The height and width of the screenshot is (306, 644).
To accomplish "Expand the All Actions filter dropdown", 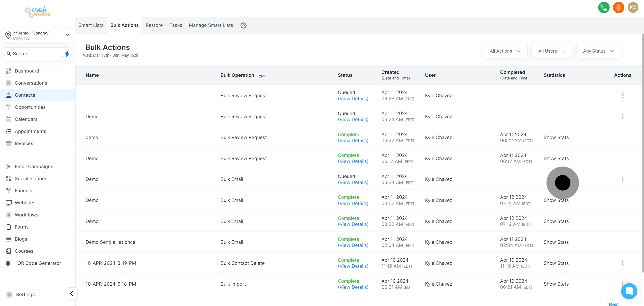I will coord(505,51).
